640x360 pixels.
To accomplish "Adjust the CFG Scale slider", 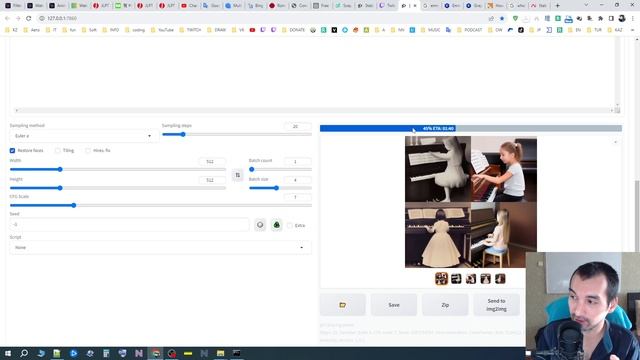I will [x=160, y=205].
